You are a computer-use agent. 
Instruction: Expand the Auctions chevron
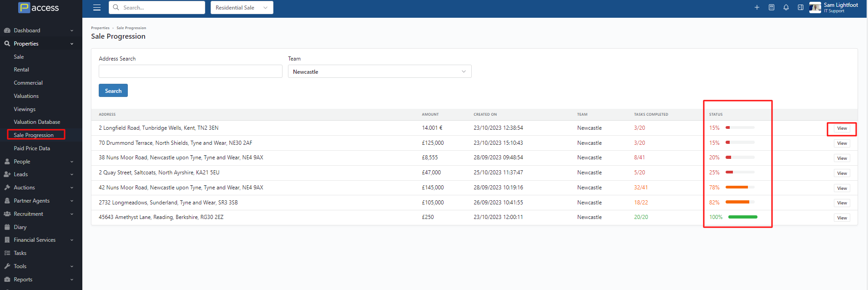coord(72,188)
